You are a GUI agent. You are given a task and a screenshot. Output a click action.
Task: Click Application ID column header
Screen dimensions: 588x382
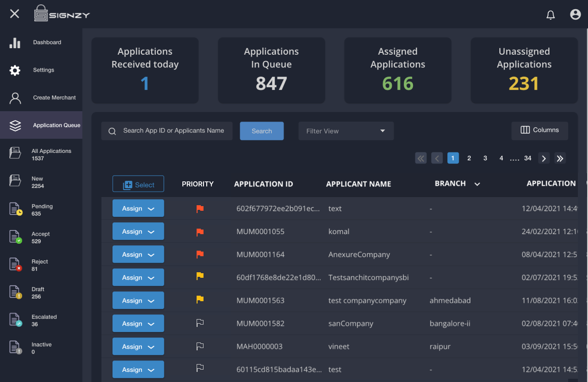(x=264, y=184)
